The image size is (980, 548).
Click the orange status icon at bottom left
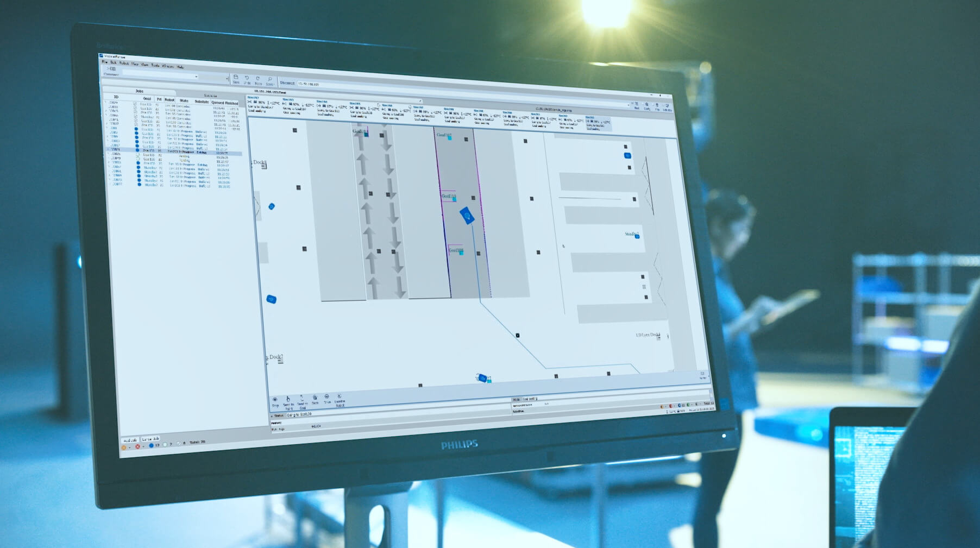tap(123, 448)
